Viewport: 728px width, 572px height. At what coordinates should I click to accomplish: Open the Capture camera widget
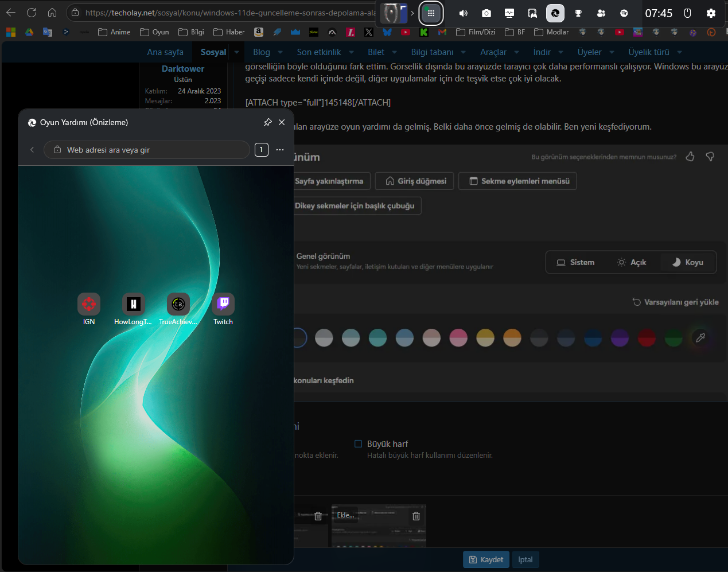486,13
